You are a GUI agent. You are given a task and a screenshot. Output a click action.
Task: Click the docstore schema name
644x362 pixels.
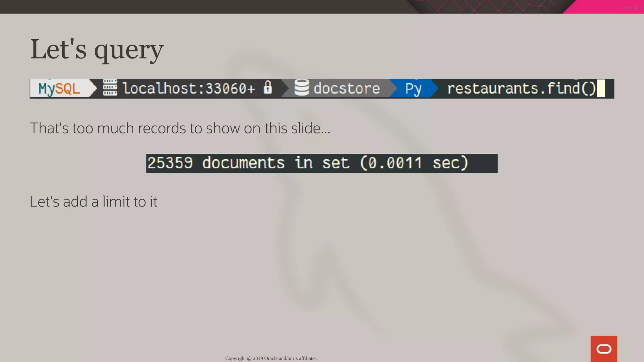347,88
